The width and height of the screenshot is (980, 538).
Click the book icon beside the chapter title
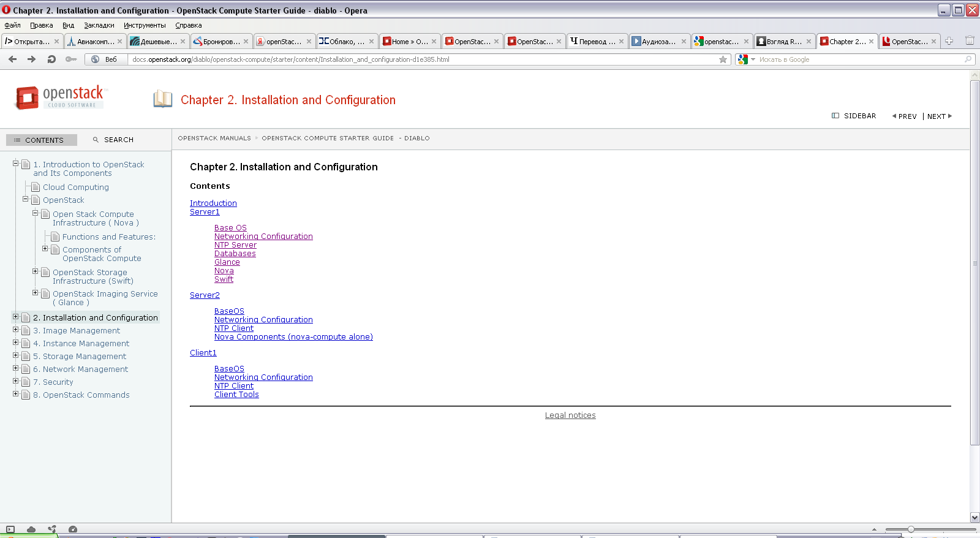pos(162,99)
